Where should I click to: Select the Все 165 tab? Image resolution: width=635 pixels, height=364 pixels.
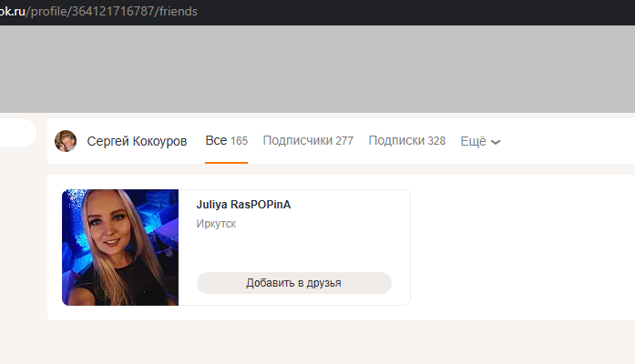pyautogui.click(x=226, y=141)
